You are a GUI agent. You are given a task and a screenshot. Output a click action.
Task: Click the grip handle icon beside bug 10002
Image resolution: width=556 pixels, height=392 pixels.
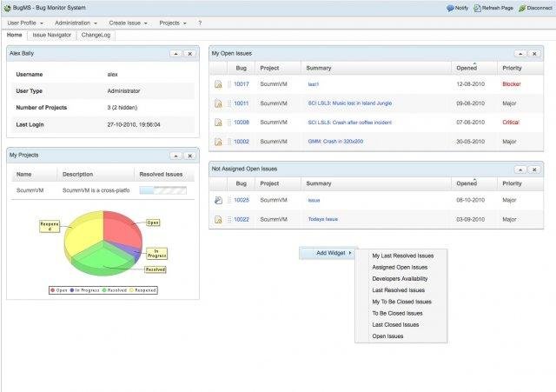point(229,142)
